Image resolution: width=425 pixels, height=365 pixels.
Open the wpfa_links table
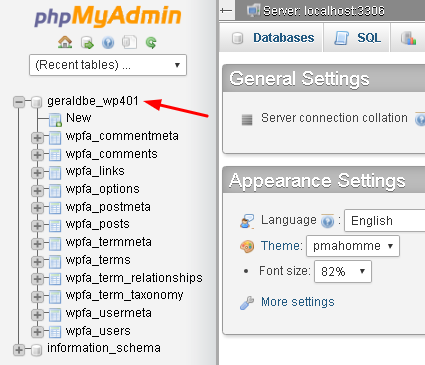pyautogui.click(x=95, y=171)
